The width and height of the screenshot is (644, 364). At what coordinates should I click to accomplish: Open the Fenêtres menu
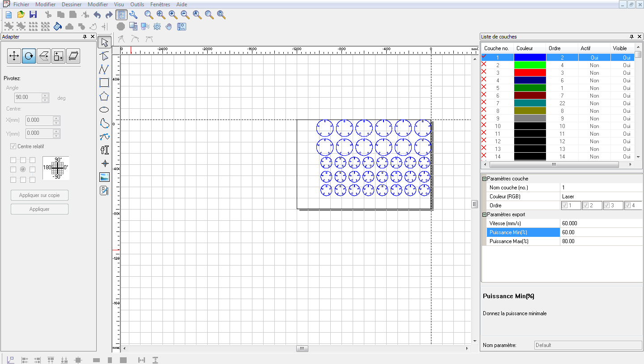pyautogui.click(x=160, y=4)
